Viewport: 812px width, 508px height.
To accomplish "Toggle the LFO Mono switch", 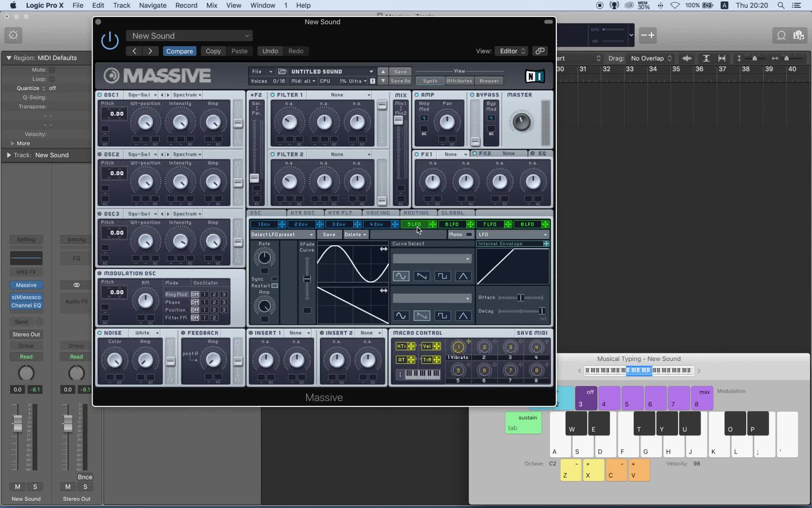I will click(468, 234).
